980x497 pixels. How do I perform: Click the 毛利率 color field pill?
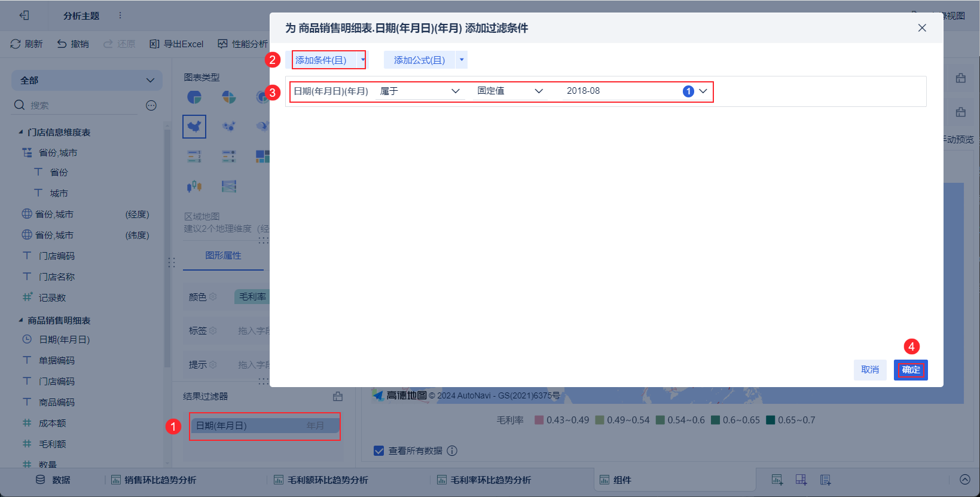click(252, 296)
